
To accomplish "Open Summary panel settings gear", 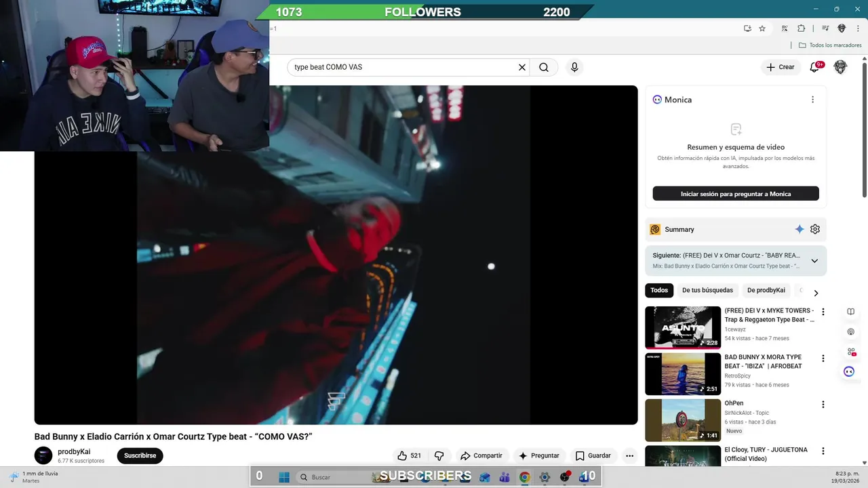I will click(x=815, y=229).
